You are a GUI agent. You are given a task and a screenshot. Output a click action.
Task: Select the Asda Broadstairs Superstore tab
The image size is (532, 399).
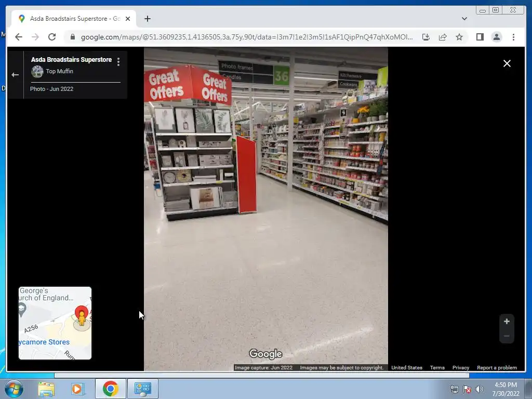tap(74, 19)
